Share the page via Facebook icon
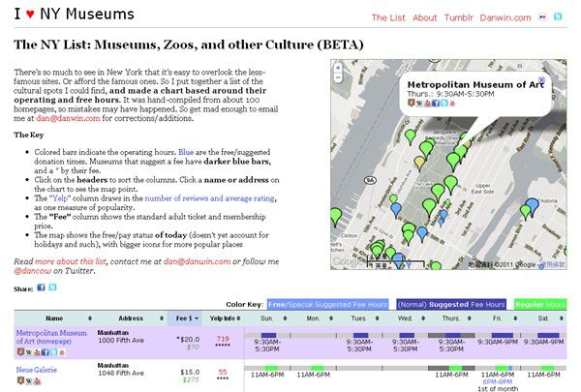581x392 pixels. 41,287
